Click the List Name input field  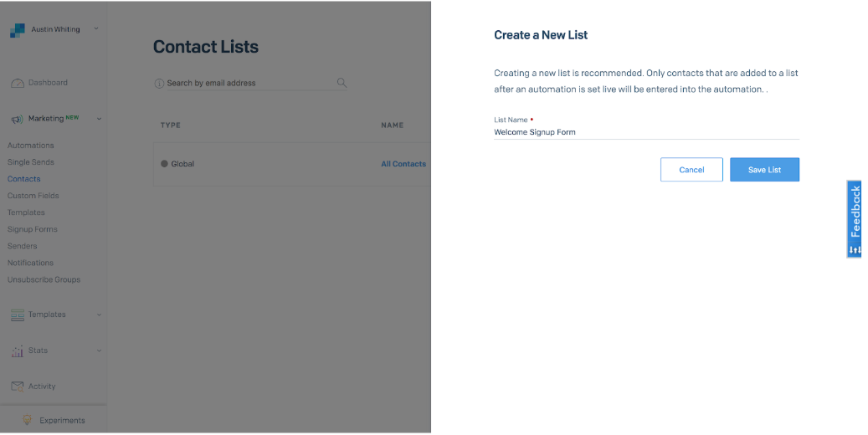[646, 132]
